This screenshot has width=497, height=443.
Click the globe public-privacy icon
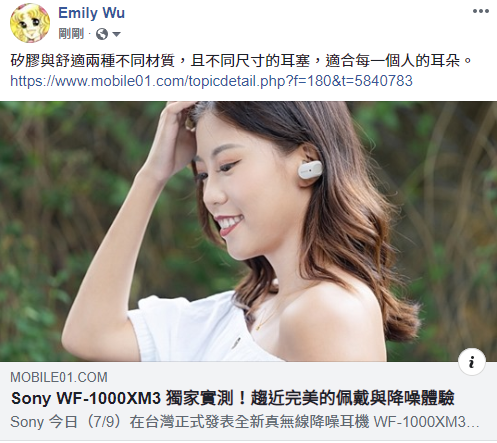tap(102, 34)
